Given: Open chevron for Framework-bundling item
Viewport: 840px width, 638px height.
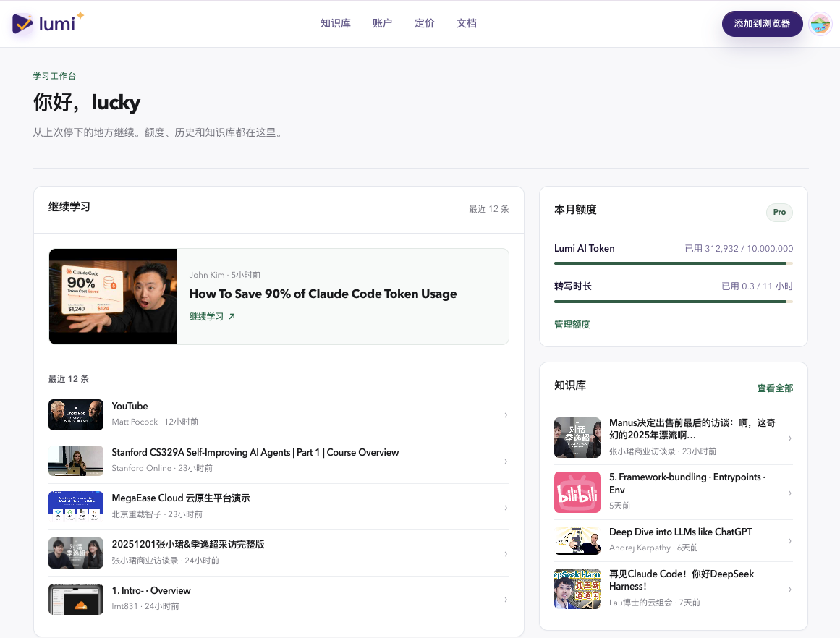Looking at the screenshot, I should [789, 493].
